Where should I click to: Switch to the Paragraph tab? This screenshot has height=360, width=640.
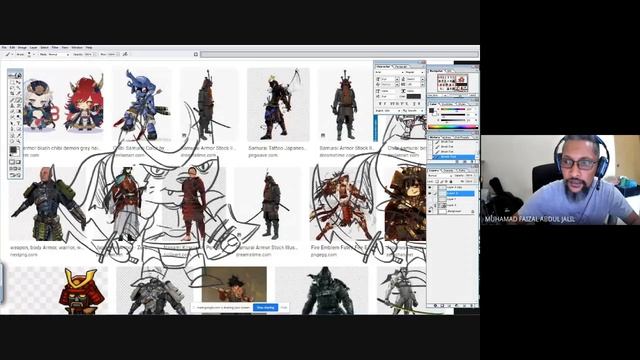401,67
